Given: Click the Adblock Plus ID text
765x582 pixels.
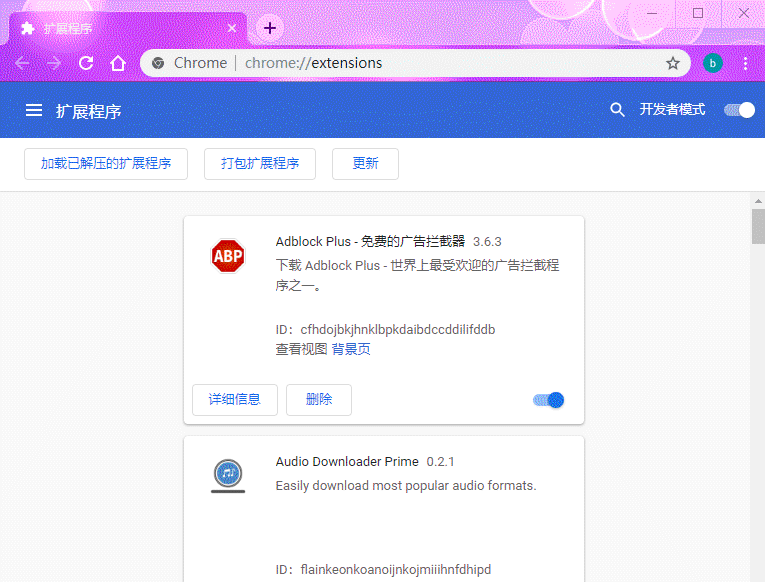Looking at the screenshot, I should coord(385,330).
